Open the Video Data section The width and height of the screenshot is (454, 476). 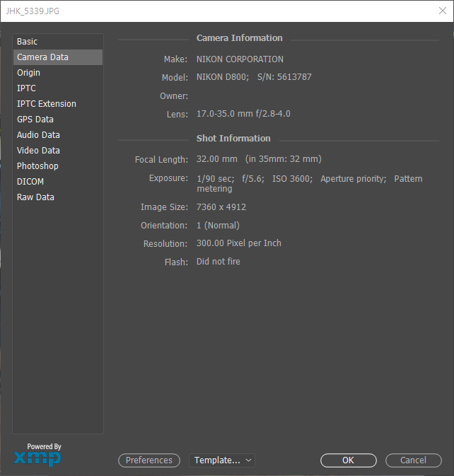[58, 151]
